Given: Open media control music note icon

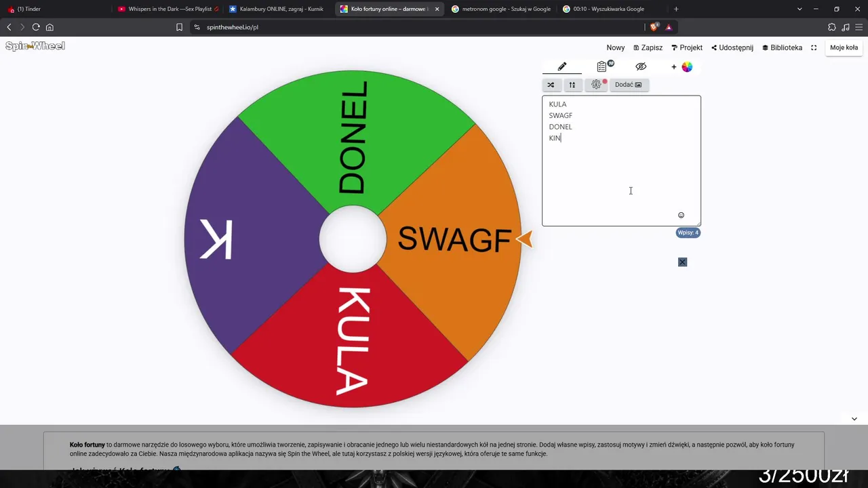Looking at the screenshot, I should pyautogui.click(x=846, y=27).
